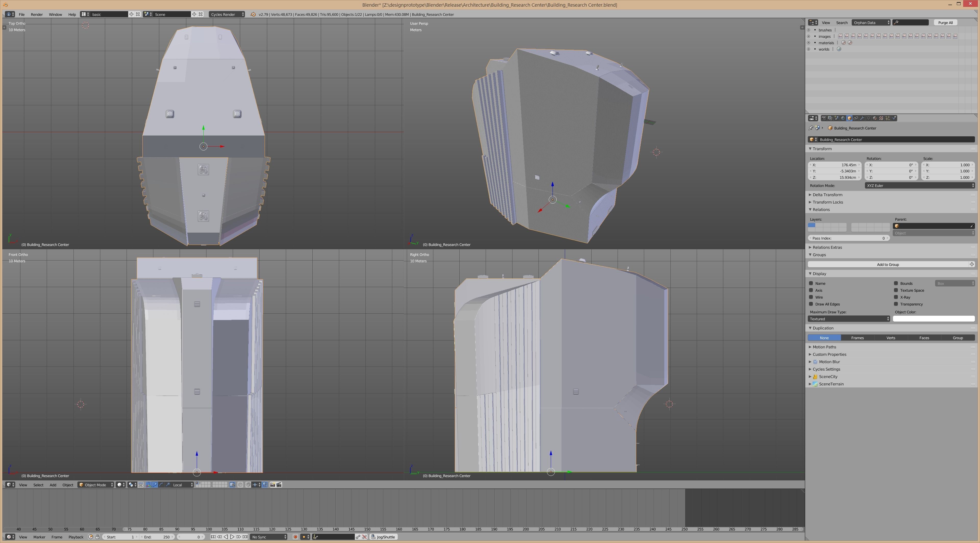Select the Frames duplication option
This screenshot has width=980, height=543.
point(857,338)
